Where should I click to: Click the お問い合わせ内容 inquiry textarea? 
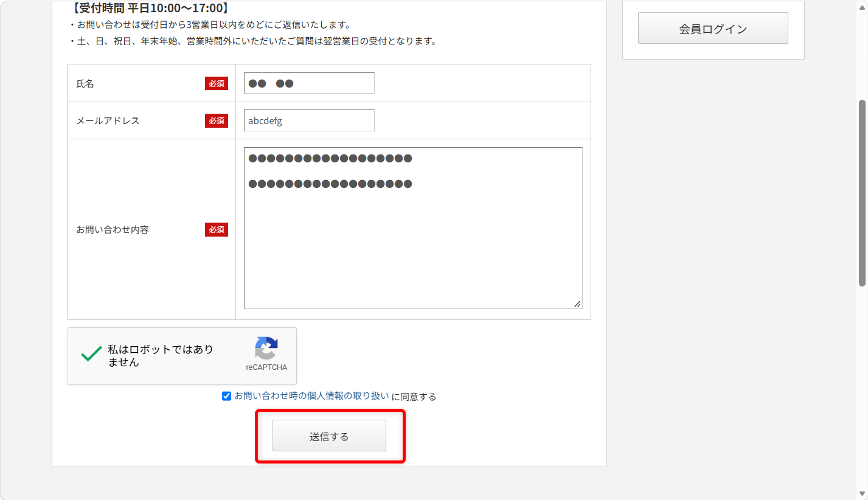(413, 228)
